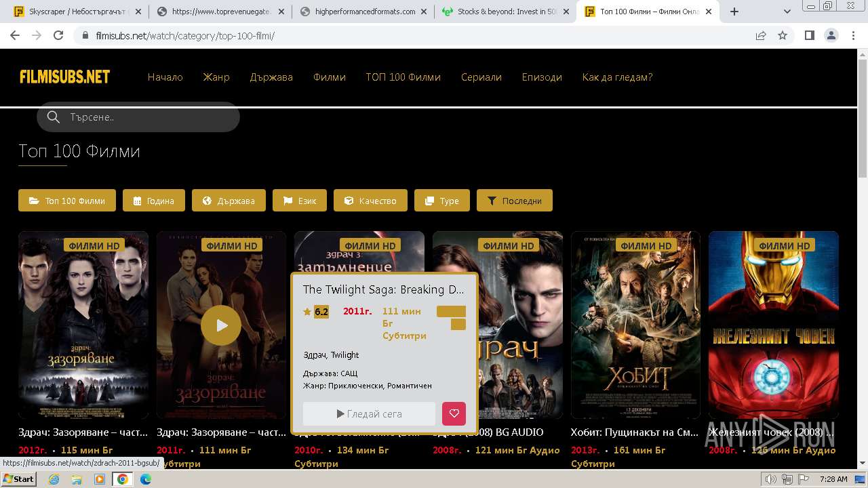Open Начало in the navigation menu
This screenshot has height=488, width=868.
pos(165,77)
